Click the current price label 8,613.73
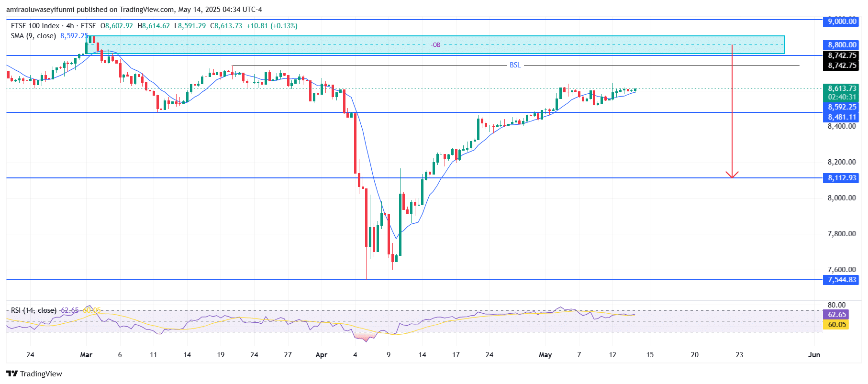Viewport: 868px width, 384px height. 842,88
